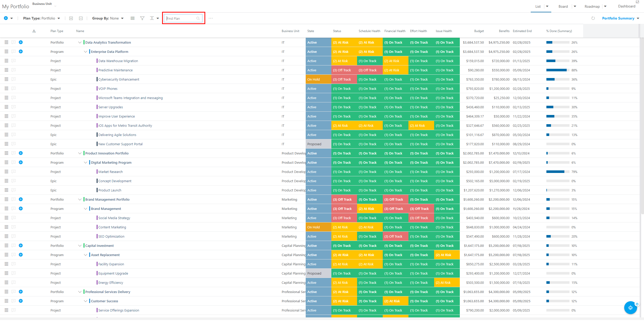Add child plan under Product Innovation Portfolio
Viewport: 644px width, 321px height.
coord(21,153)
